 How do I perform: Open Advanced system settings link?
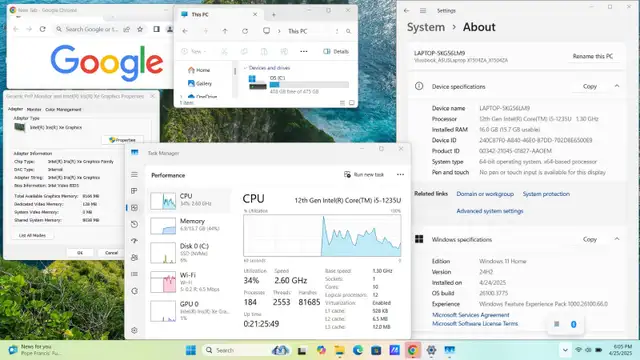489,211
